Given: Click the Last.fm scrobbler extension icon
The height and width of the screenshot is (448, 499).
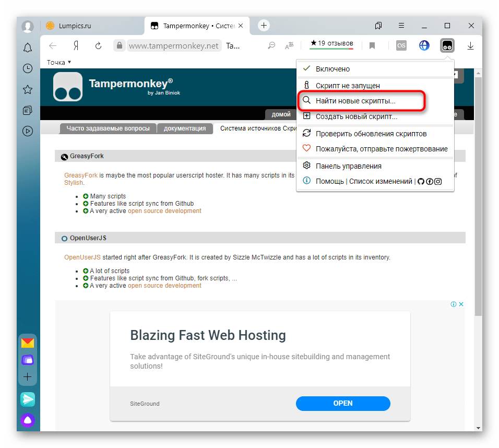Looking at the screenshot, I should click(x=401, y=46).
